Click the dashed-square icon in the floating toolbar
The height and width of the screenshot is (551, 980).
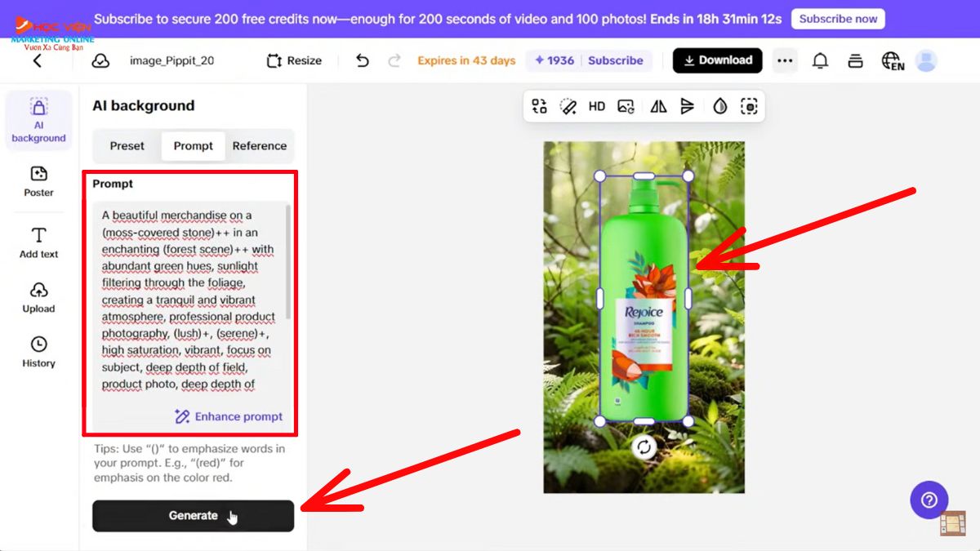coord(749,106)
